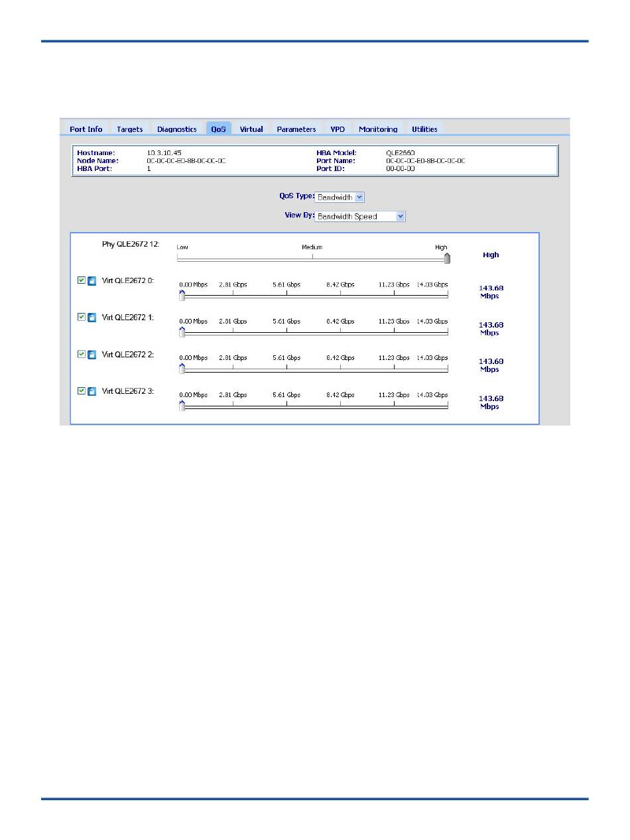Toggle the Virt QLE2672 3 checkbox

(x=82, y=390)
